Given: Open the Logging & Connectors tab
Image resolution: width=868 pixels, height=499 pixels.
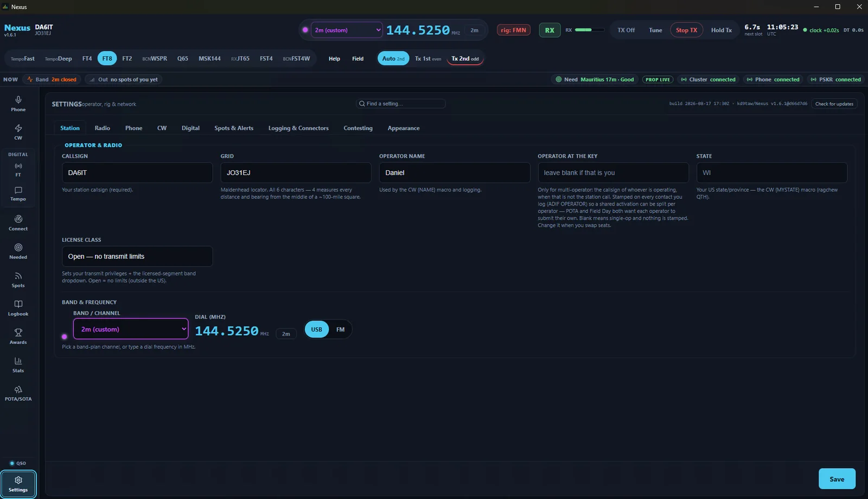Looking at the screenshot, I should click(298, 128).
